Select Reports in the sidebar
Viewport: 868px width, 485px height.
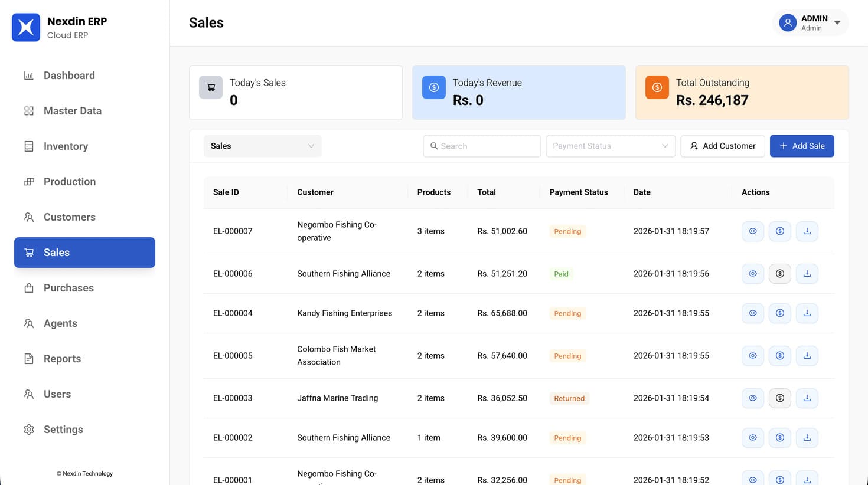pos(62,358)
